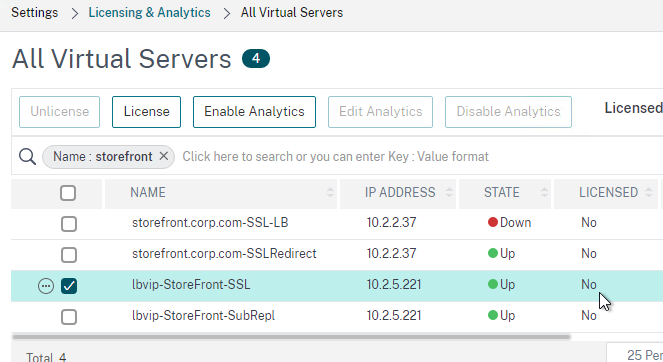Image resolution: width=663 pixels, height=362 pixels.
Task: Click the Up state of storefront.corp.com-SSLRedirect
Action: coord(501,253)
